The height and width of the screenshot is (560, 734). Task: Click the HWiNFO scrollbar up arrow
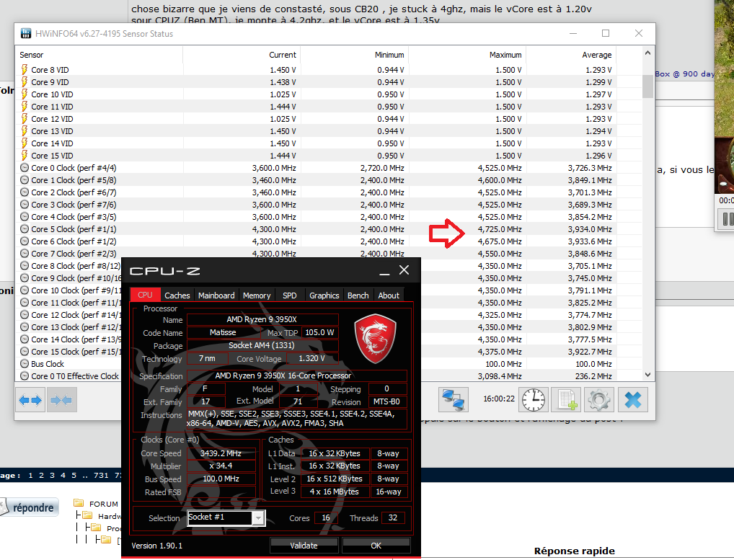648,53
